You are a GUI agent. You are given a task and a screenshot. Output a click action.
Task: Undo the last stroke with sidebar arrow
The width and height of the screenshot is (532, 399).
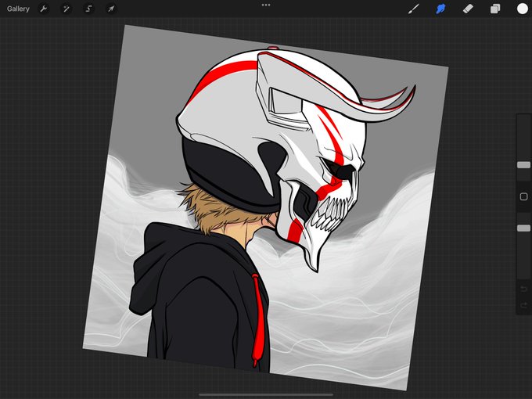[523, 289]
